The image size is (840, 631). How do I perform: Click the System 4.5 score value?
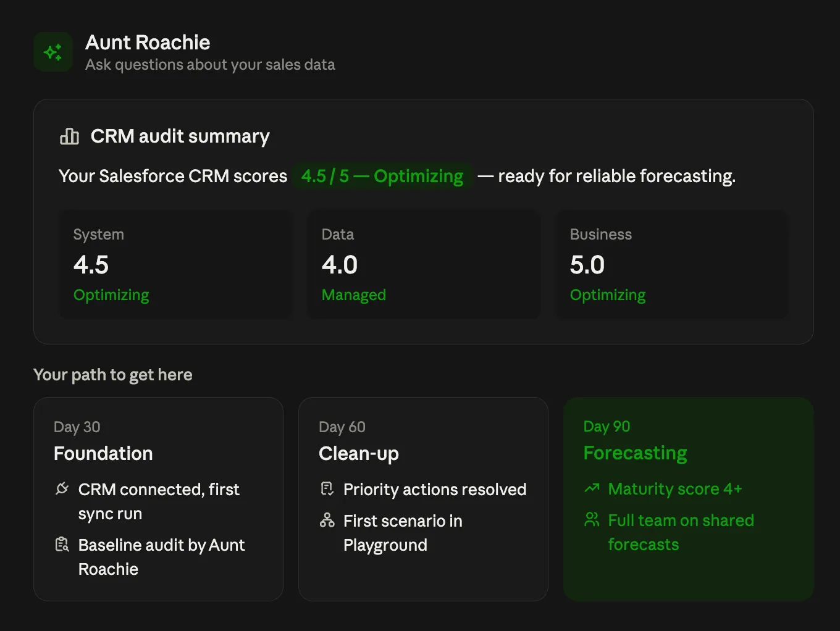[x=91, y=265]
